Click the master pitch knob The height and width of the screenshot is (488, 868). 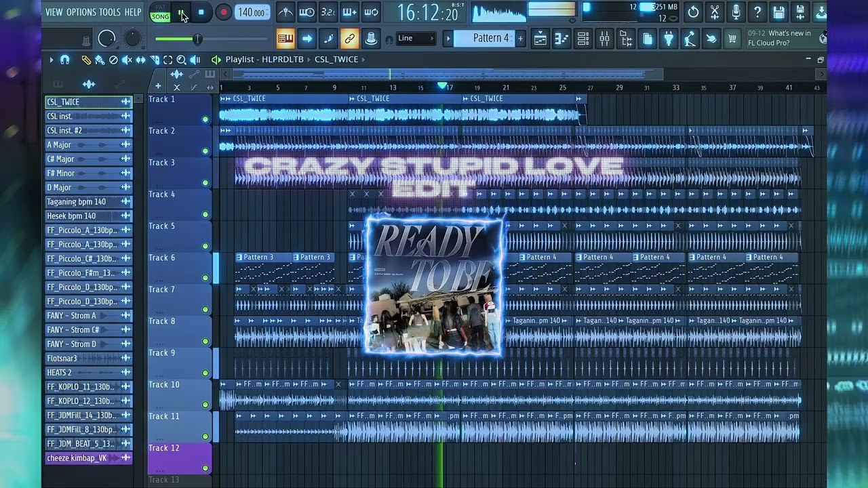click(x=133, y=39)
